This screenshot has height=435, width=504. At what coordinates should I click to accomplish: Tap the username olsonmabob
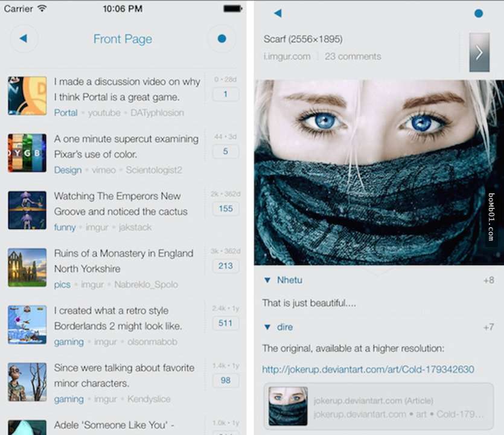pos(152,342)
